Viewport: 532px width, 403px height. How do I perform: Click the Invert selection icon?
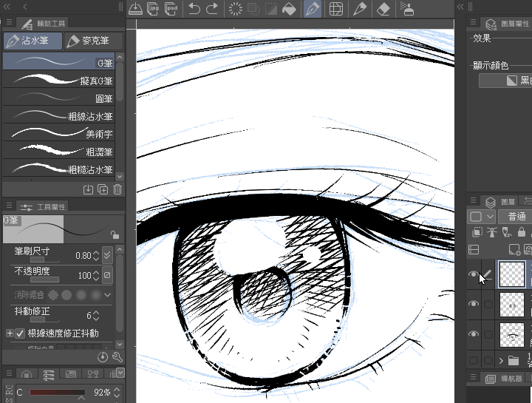(x=271, y=9)
